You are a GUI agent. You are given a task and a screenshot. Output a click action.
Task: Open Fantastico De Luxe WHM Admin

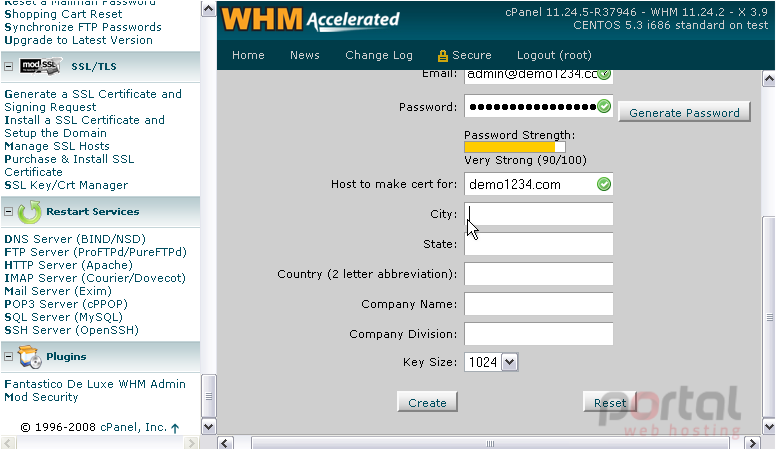pos(95,384)
